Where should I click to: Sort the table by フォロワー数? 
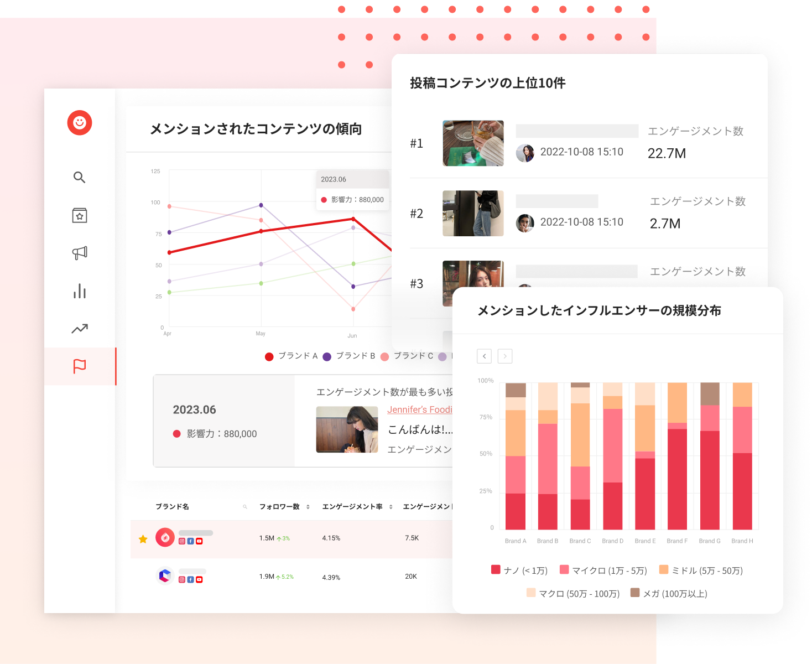[308, 506]
